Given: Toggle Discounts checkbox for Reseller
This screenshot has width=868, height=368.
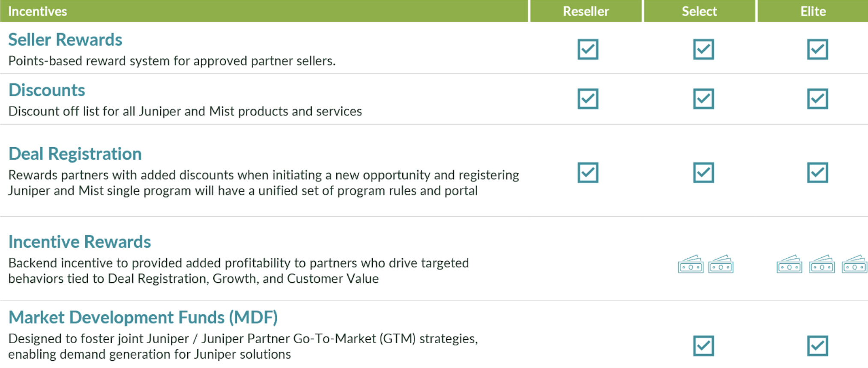Looking at the screenshot, I should click(x=588, y=99).
